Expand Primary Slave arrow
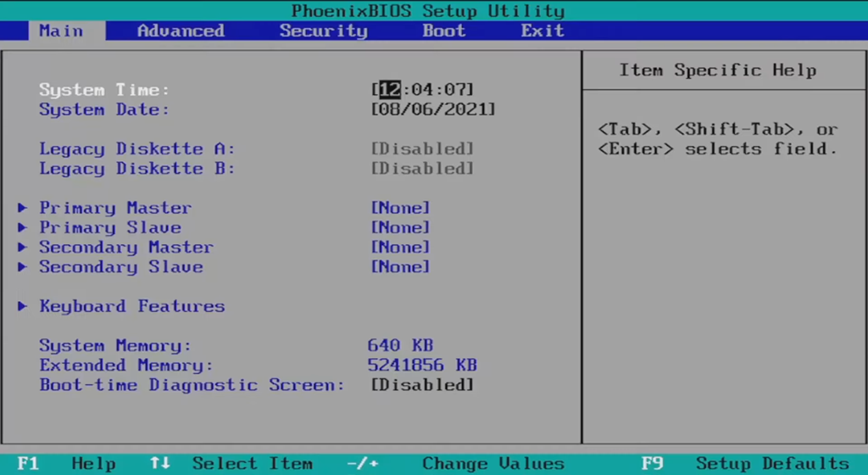The height and width of the screenshot is (475, 868). [22, 227]
